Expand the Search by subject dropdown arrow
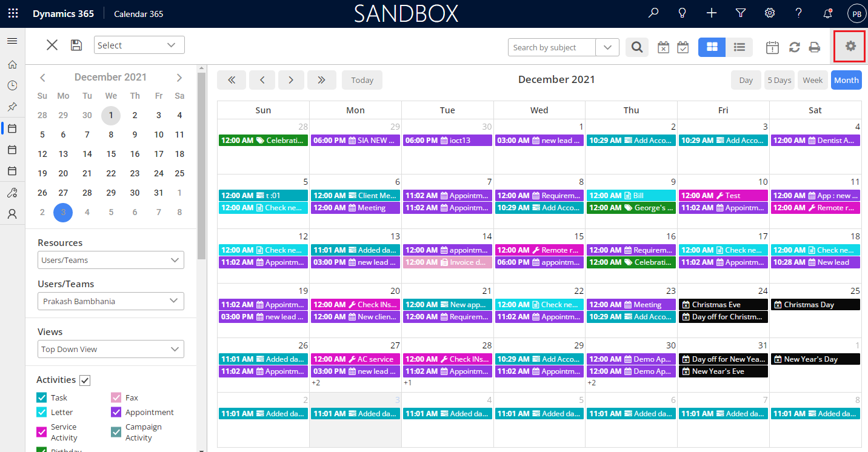The image size is (868, 452). [x=607, y=47]
